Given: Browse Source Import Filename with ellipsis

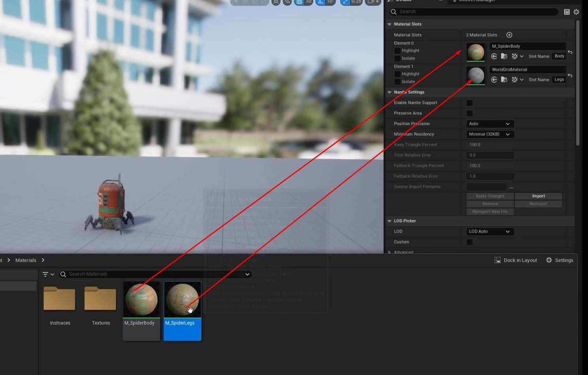Looking at the screenshot, I should [x=511, y=187].
